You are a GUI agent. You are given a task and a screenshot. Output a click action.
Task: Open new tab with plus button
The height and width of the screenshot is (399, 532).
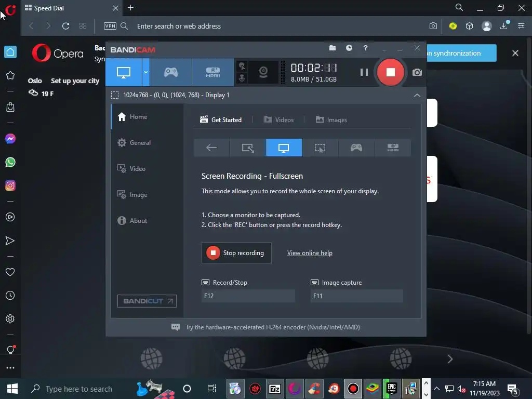click(130, 7)
